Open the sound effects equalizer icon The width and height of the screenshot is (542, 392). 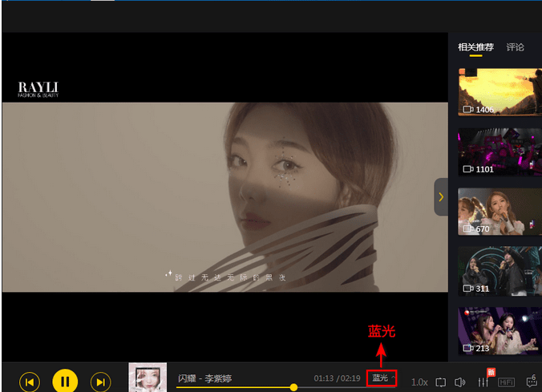pos(483,382)
